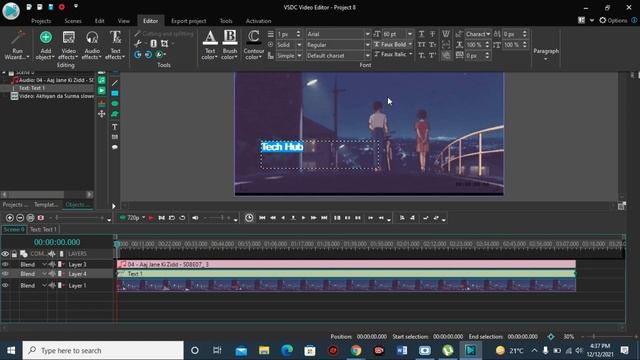This screenshot has height=360, width=640.
Task: Toggle all layers visibility eye in header
Action: click(x=5, y=254)
